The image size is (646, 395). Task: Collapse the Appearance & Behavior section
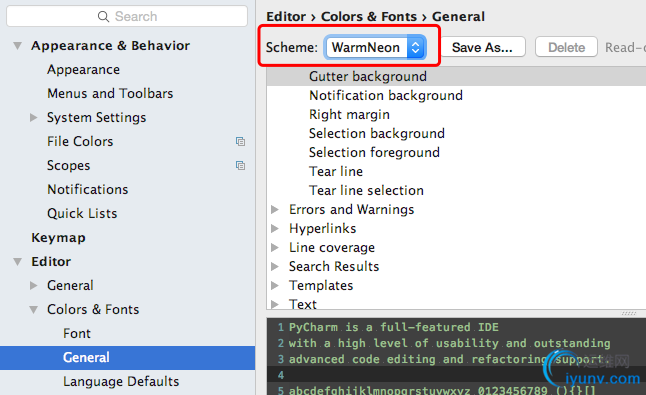coord(17,46)
